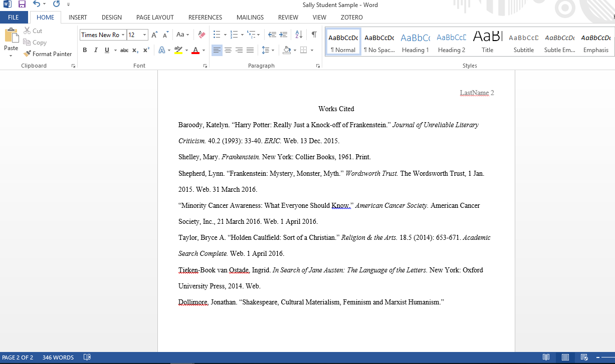Viewport: 615px width, 364px height.
Task: Open the ZOTERO ribbon tab
Action: point(351,17)
